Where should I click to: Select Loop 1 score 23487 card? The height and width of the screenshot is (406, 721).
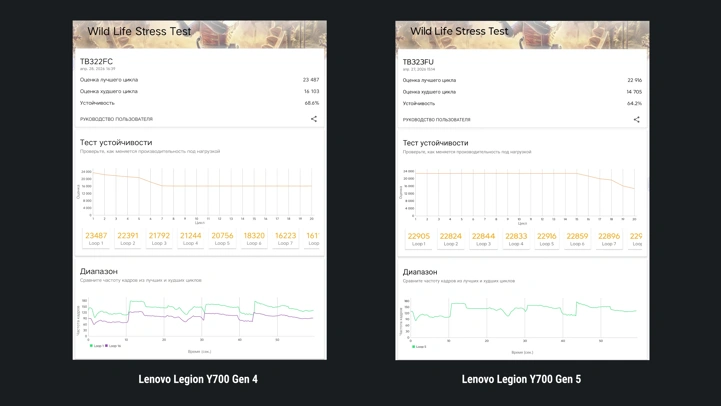(x=96, y=238)
